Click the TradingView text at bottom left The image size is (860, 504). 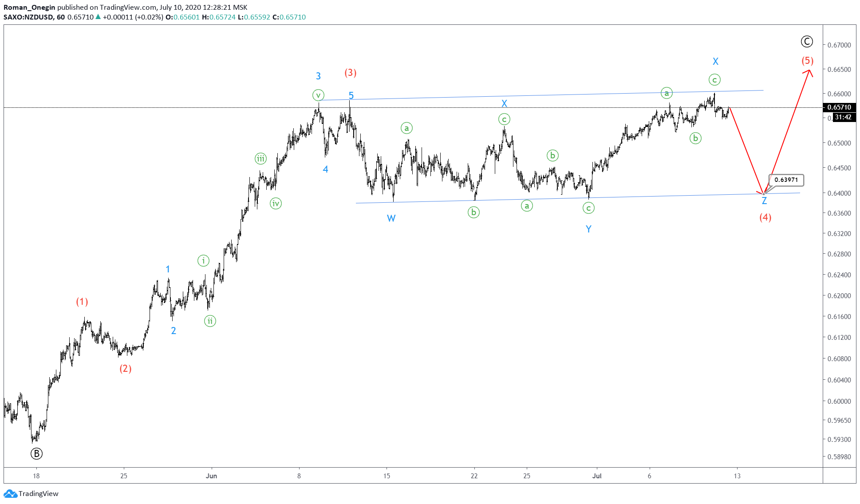[x=39, y=493]
